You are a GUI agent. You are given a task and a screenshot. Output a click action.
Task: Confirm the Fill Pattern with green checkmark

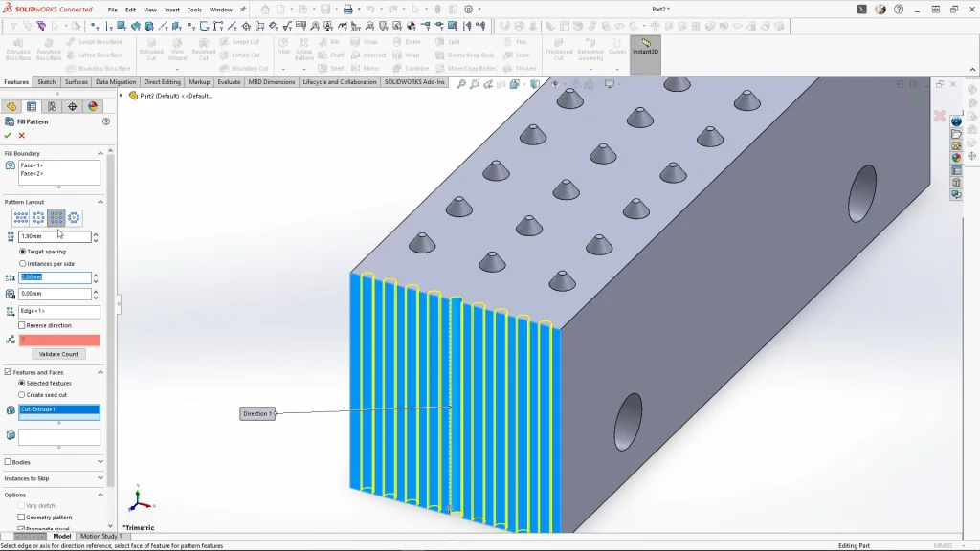tap(8, 135)
